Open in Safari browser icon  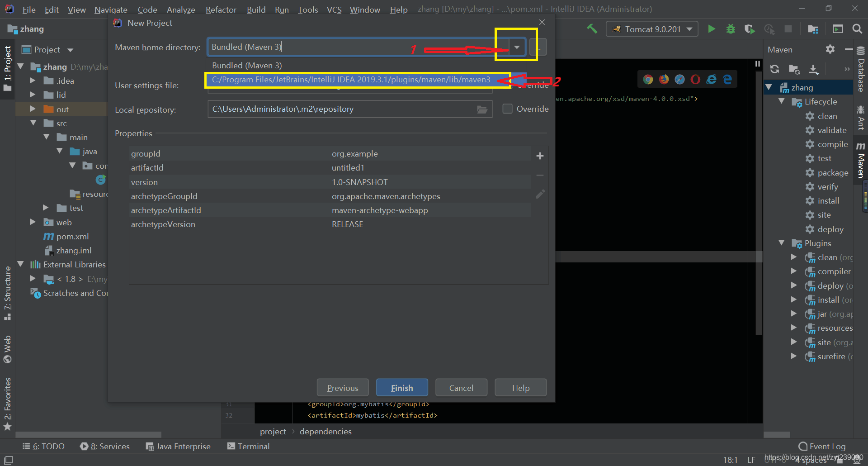[680, 80]
